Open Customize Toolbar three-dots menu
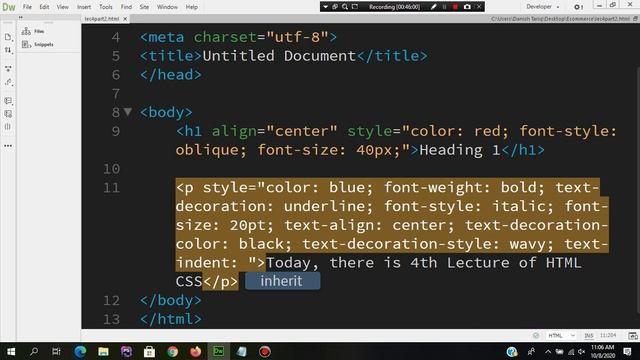This screenshot has width=640, height=360. tap(8, 146)
